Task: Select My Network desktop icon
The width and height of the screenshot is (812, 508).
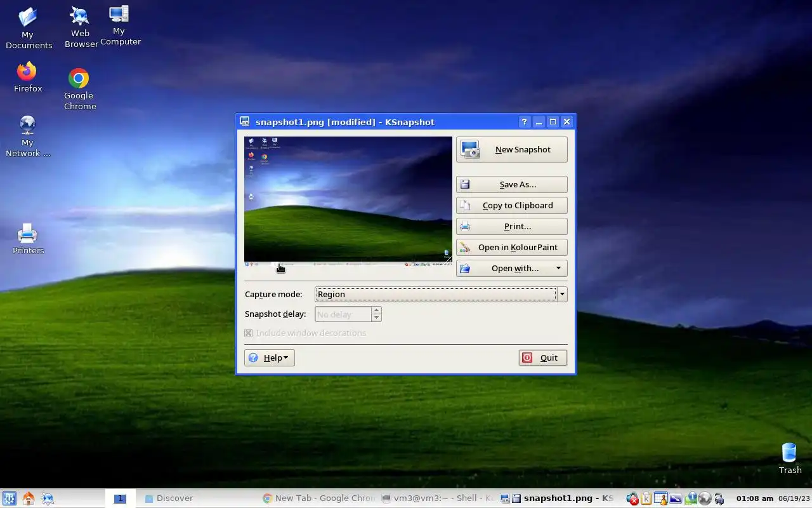Action: click(x=28, y=136)
